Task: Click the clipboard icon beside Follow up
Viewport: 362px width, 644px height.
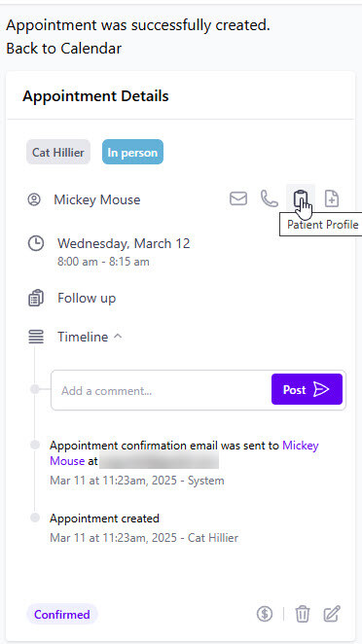Action: tap(36, 299)
